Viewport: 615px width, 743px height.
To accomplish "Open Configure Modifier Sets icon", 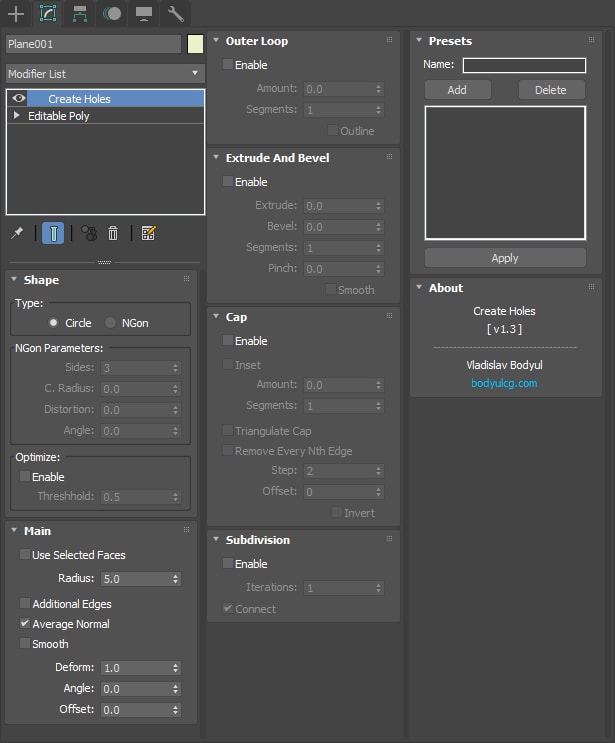I will (x=148, y=233).
